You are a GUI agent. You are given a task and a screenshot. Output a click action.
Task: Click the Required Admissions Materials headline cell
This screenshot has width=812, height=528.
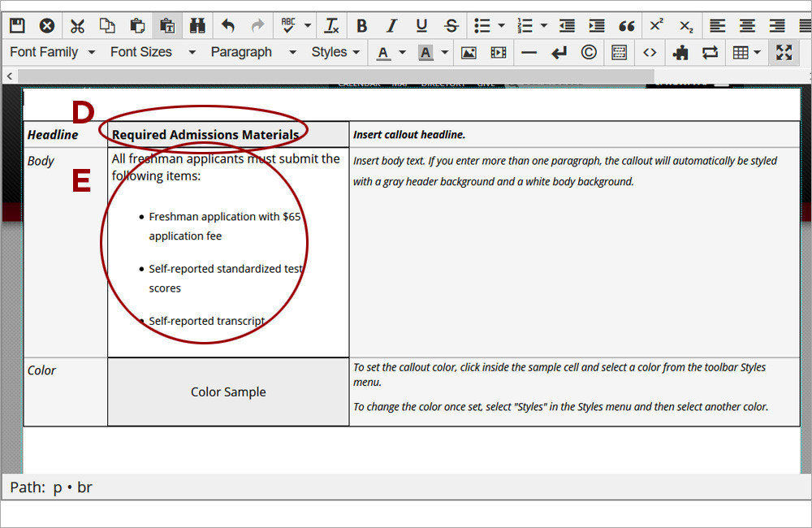click(x=205, y=134)
